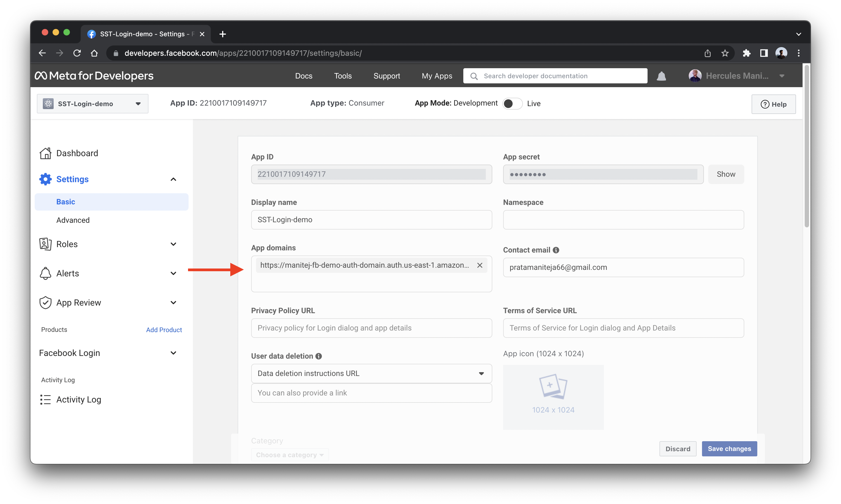841x504 pixels.
Task: Click the Terms of Service URL field
Action: click(623, 328)
